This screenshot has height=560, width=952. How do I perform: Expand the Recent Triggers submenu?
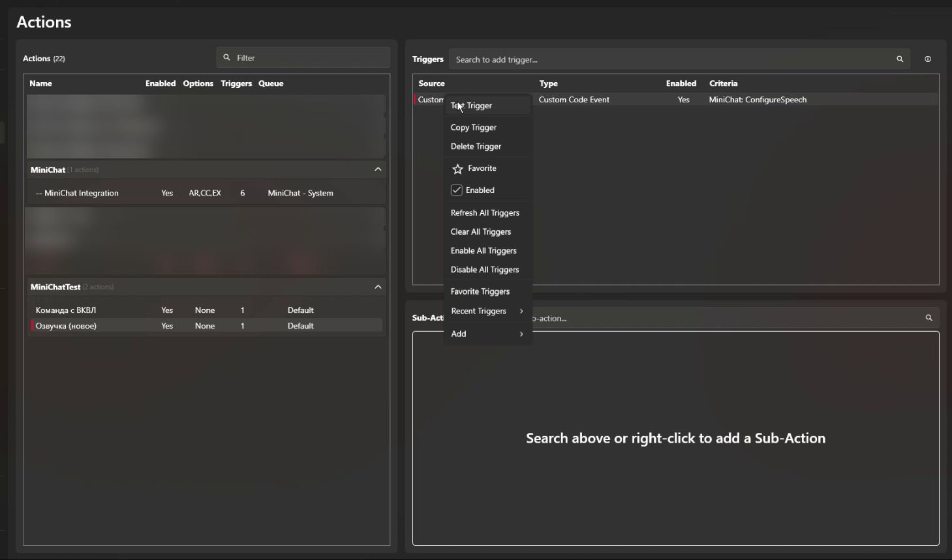click(521, 311)
